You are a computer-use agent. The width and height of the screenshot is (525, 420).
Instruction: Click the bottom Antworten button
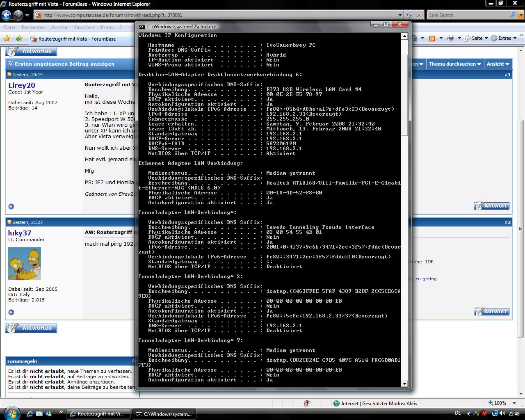click(x=31, y=328)
